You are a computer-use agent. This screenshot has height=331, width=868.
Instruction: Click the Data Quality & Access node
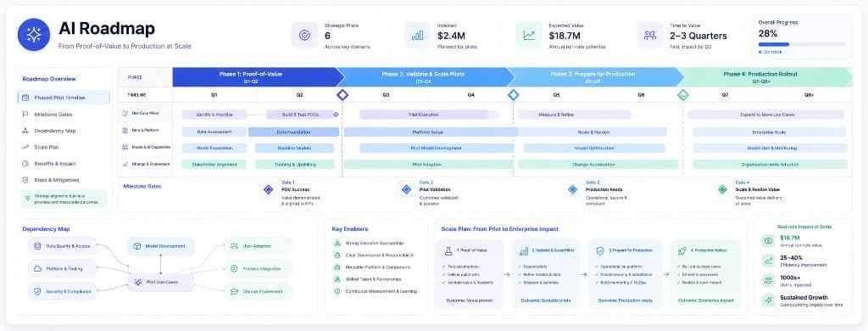(x=63, y=246)
